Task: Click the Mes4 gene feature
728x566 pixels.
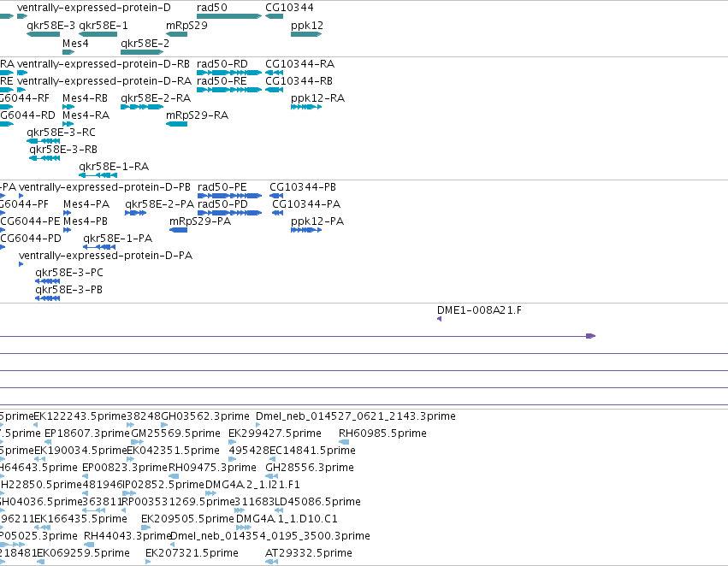Action: click(68, 52)
